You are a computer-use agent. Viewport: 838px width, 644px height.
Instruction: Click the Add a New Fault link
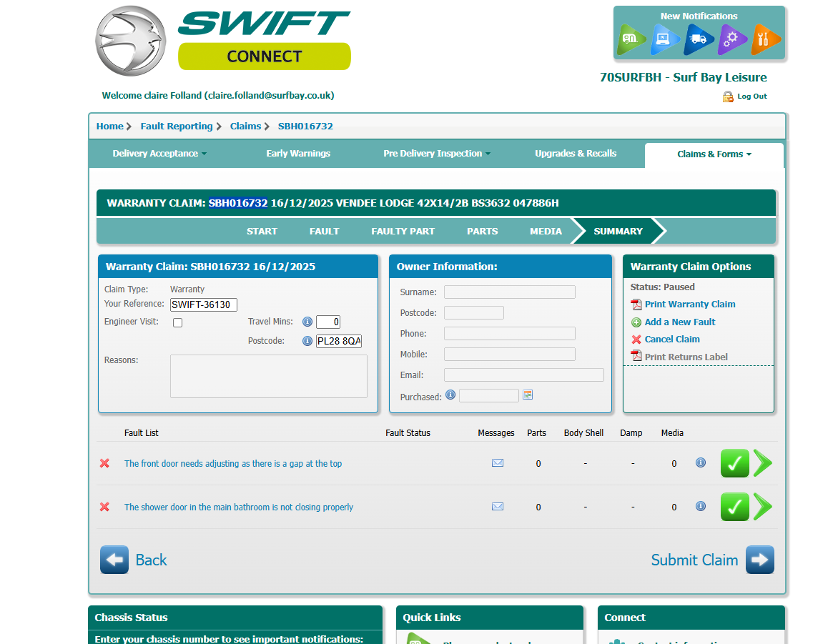click(x=680, y=322)
